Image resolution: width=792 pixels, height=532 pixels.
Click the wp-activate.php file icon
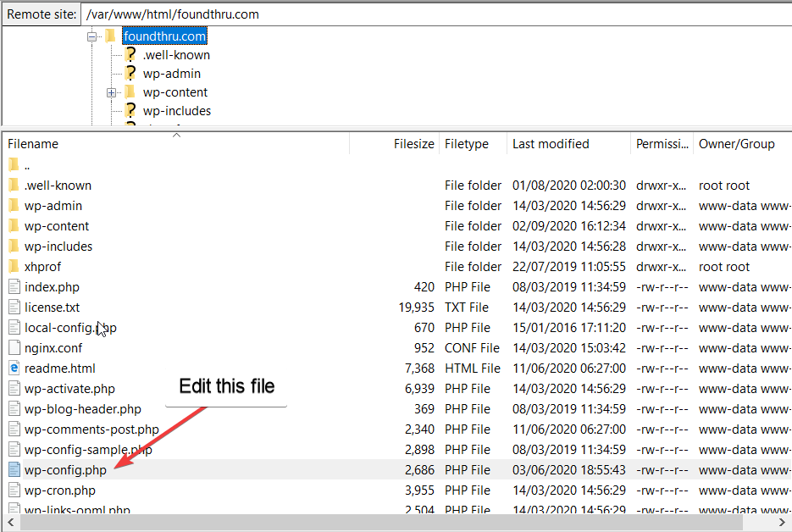pyautogui.click(x=14, y=389)
